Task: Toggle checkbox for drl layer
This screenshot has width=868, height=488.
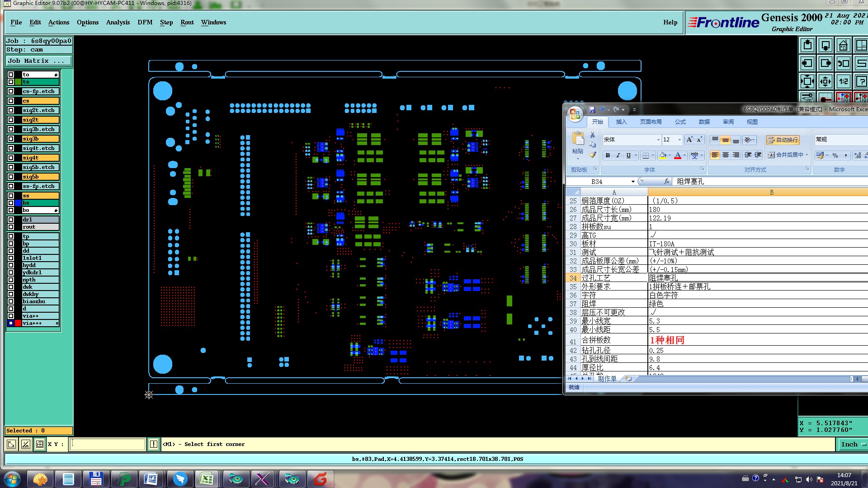Action: point(11,220)
